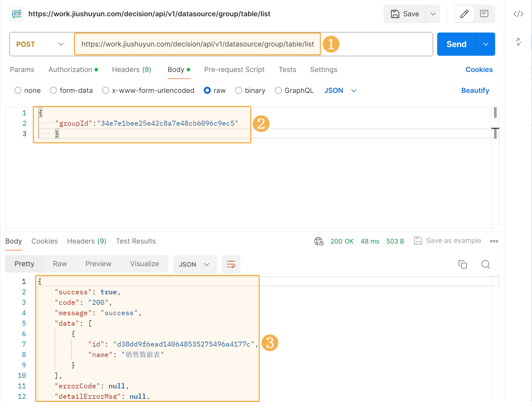Click the Beautify link

(x=475, y=91)
